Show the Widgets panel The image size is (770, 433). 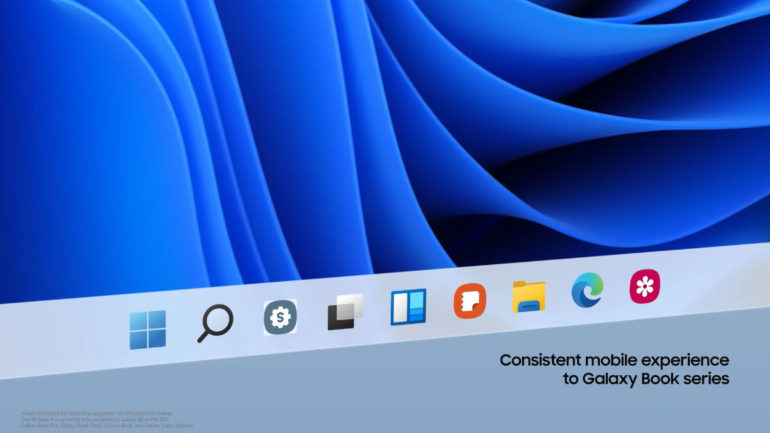[x=407, y=306]
